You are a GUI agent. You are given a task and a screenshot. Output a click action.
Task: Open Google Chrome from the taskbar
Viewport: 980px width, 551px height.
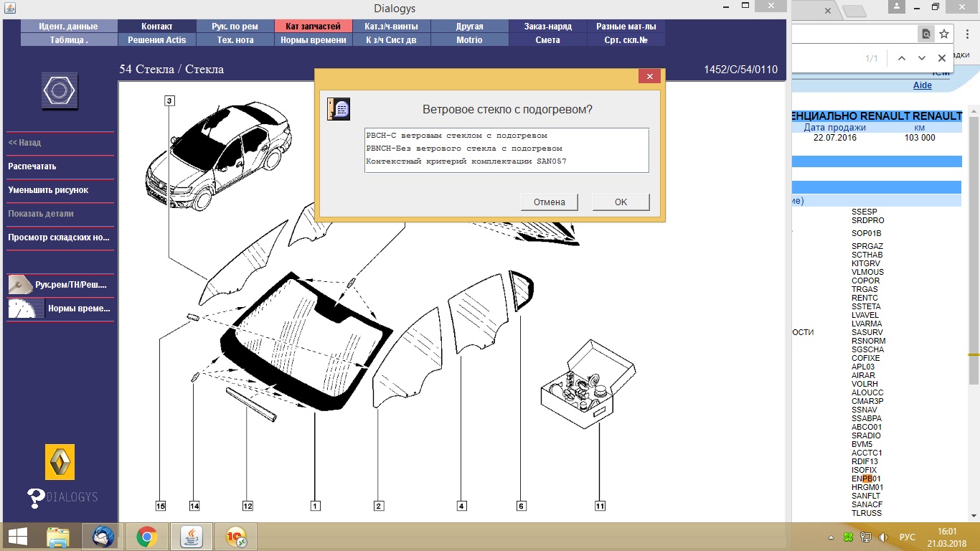[147, 537]
